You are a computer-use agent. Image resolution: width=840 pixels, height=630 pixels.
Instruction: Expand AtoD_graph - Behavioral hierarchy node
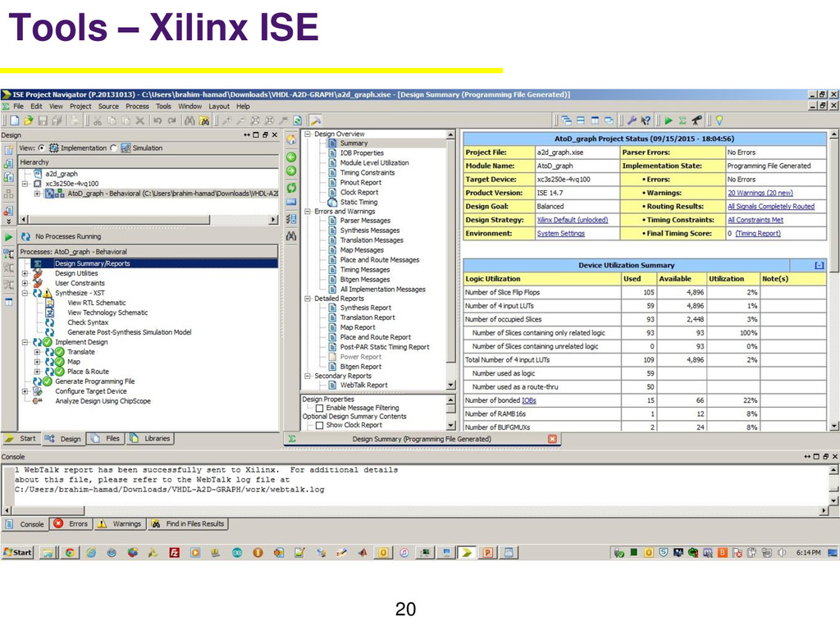pos(37,194)
